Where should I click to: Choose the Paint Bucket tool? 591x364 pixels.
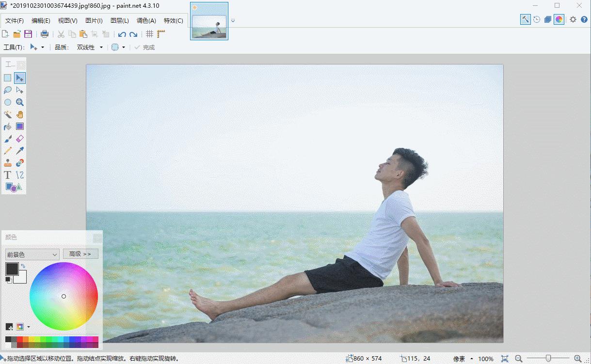[8, 127]
